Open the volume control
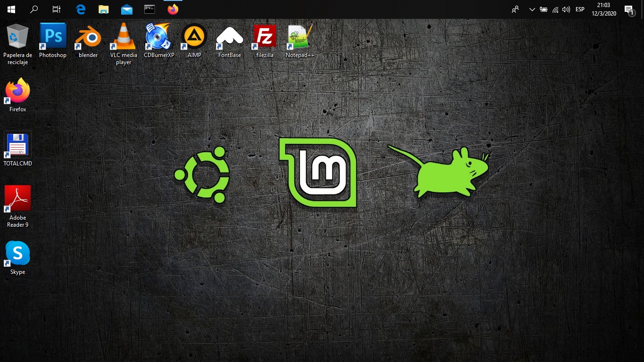This screenshot has width=644, height=362. point(566,9)
